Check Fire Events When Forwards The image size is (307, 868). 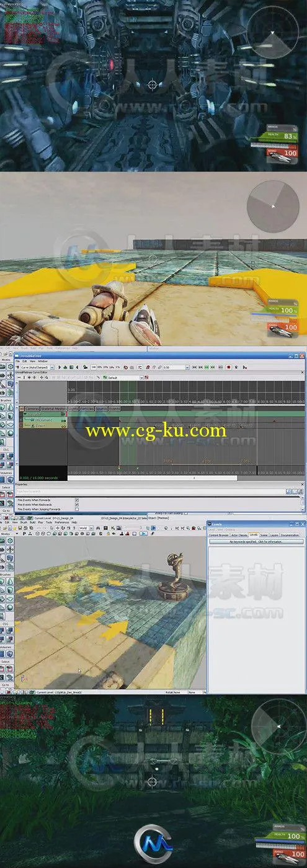click(x=76, y=500)
